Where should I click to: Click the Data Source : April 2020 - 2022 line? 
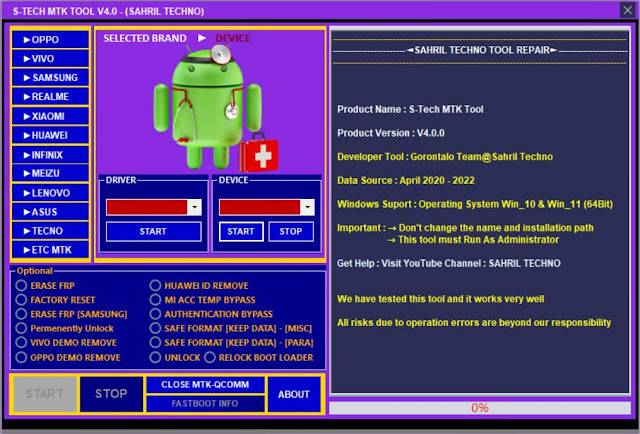[x=406, y=180]
